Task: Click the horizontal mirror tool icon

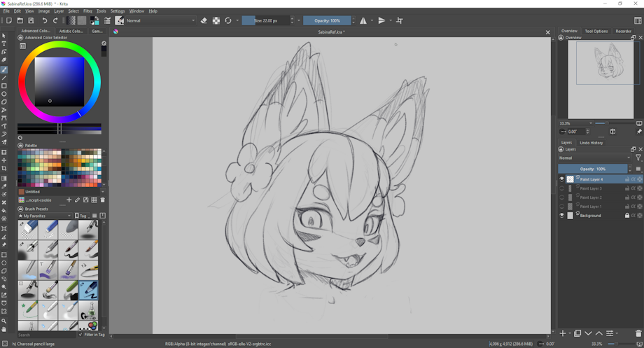Action: pyautogui.click(x=363, y=21)
